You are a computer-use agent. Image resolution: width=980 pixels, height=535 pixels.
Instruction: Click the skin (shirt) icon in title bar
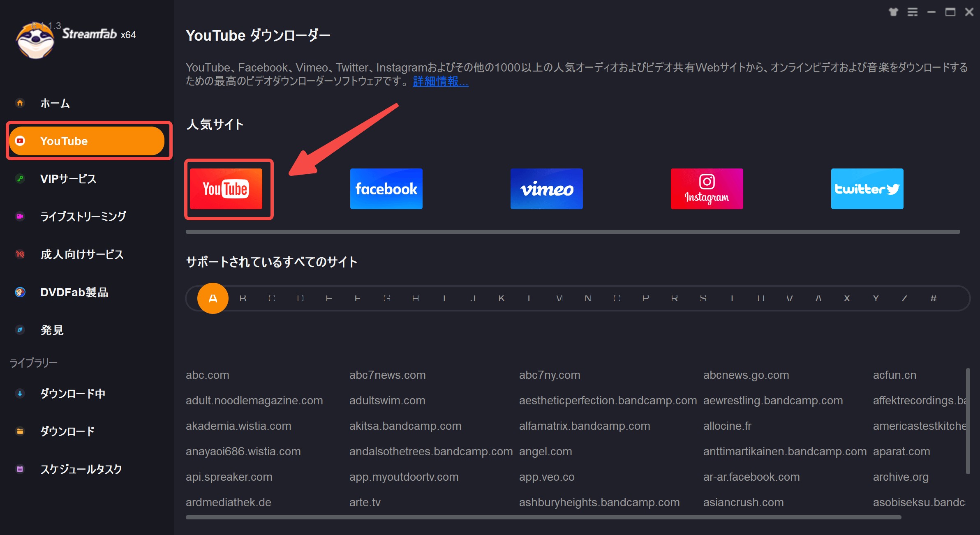[893, 12]
